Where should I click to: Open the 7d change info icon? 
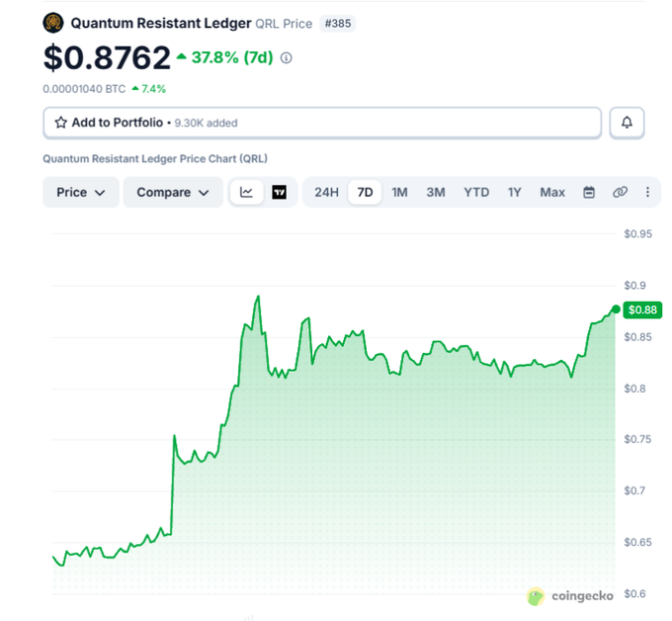tap(286, 58)
